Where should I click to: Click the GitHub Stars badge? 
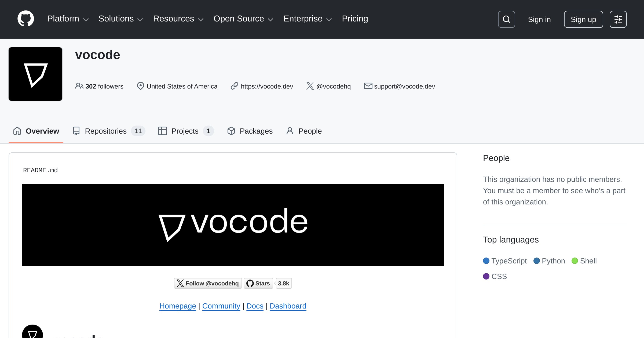268,283
